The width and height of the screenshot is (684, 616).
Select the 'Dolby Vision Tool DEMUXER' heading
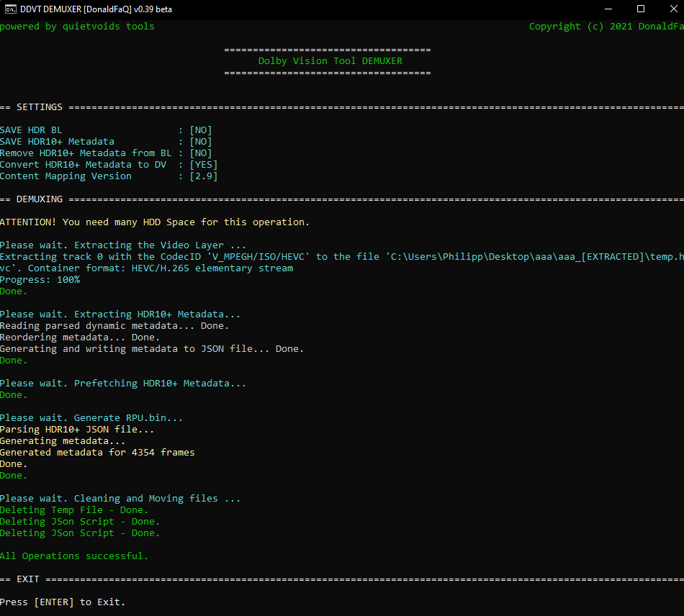(x=330, y=61)
